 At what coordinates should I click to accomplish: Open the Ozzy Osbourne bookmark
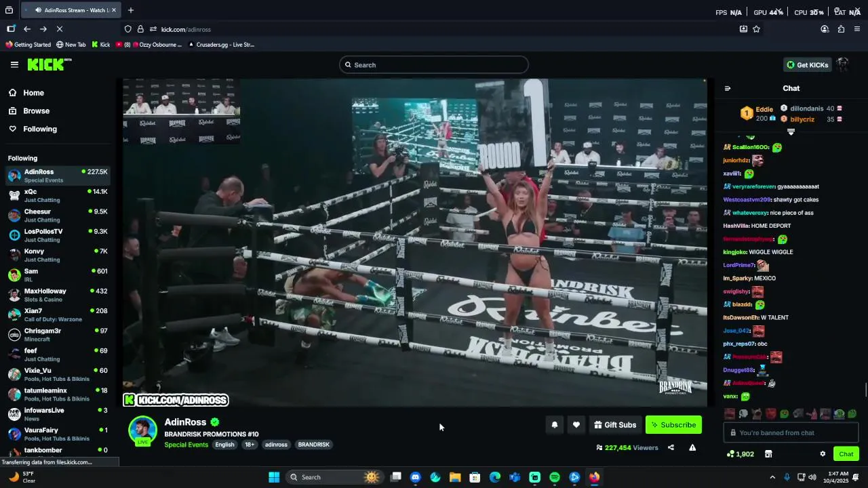[149, 45]
